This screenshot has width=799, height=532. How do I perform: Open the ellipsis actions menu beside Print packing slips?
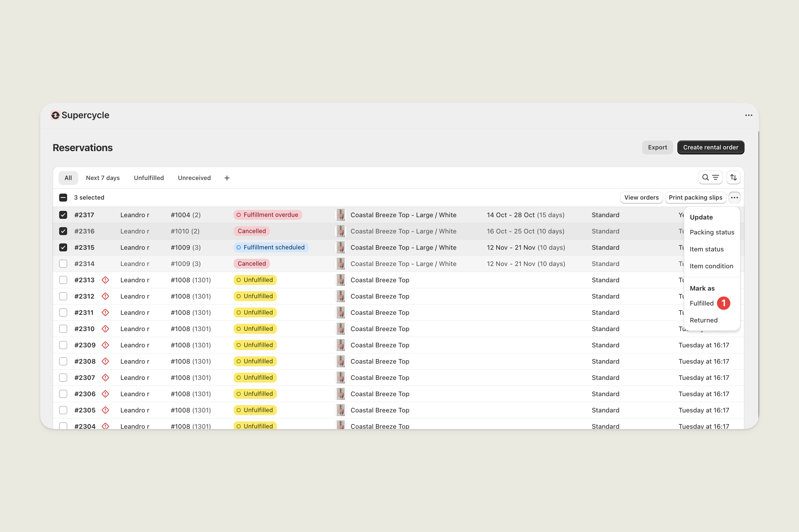pyautogui.click(x=735, y=197)
